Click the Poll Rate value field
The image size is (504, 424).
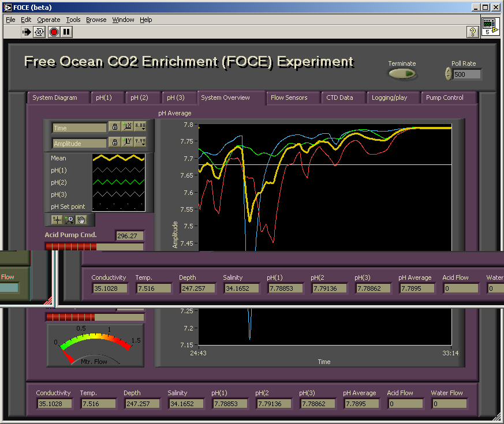point(466,74)
